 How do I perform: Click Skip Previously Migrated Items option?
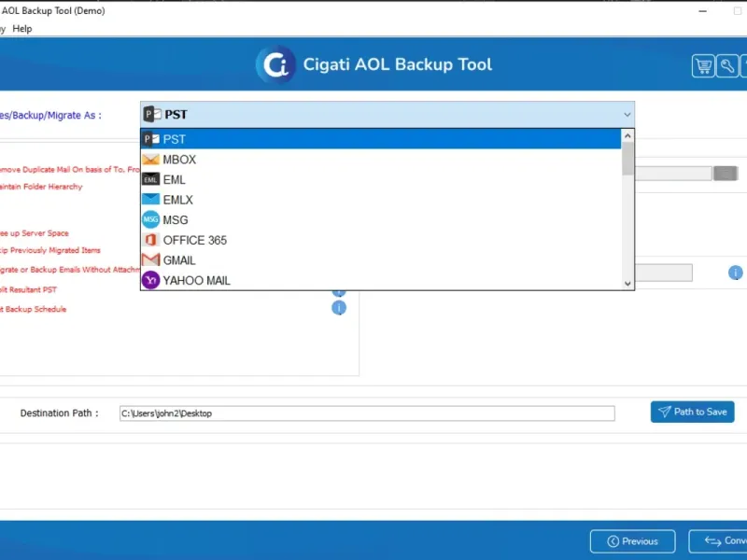coord(50,250)
